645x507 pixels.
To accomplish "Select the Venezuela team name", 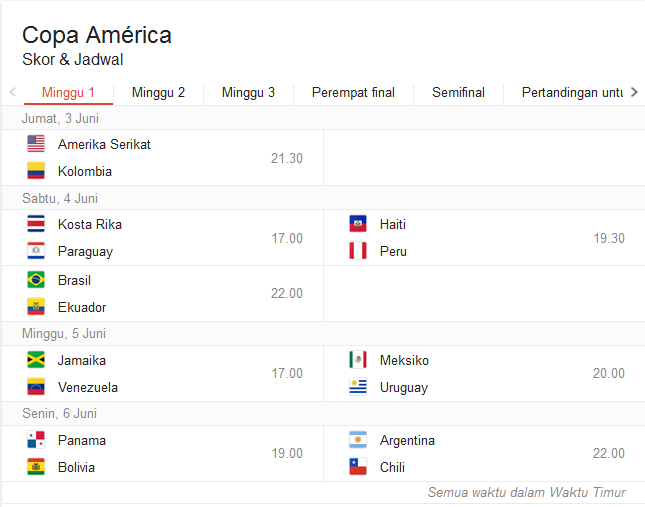I will [x=88, y=387].
